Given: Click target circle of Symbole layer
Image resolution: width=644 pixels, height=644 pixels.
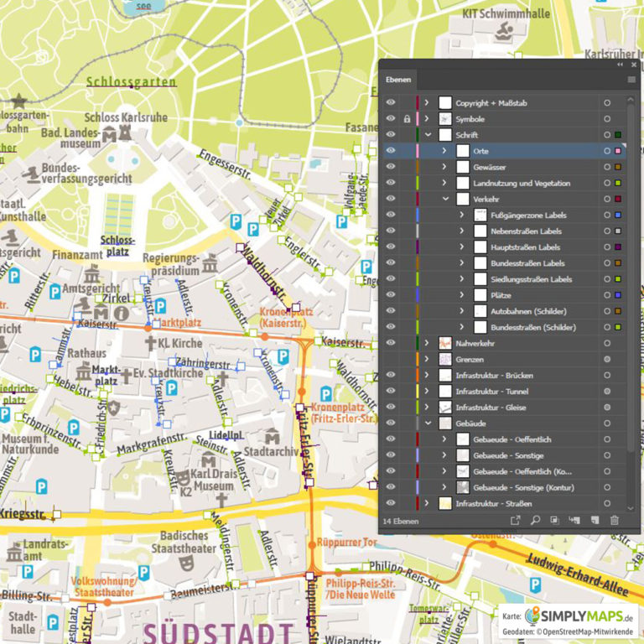Looking at the screenshot, I should (x=607, y=119).
